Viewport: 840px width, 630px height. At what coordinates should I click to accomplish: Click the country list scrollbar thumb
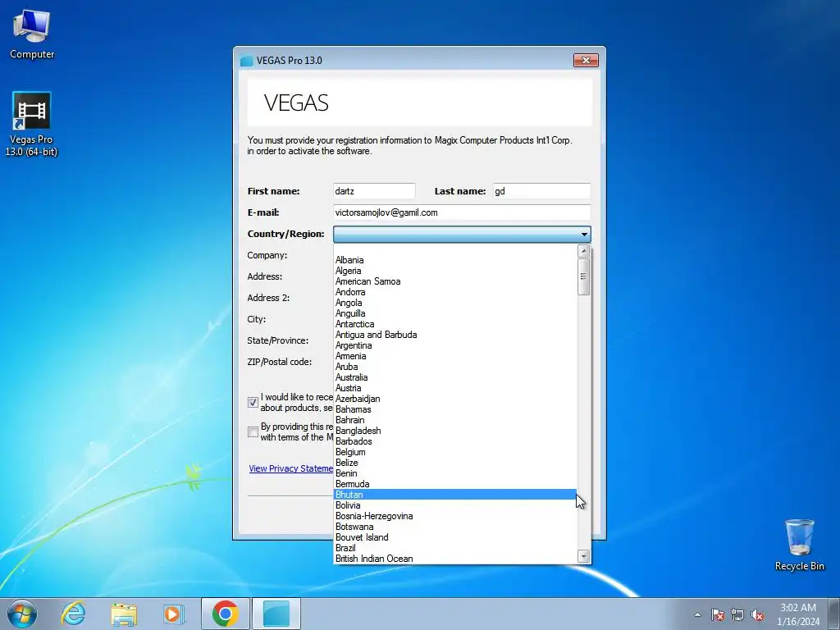(584, 276)
